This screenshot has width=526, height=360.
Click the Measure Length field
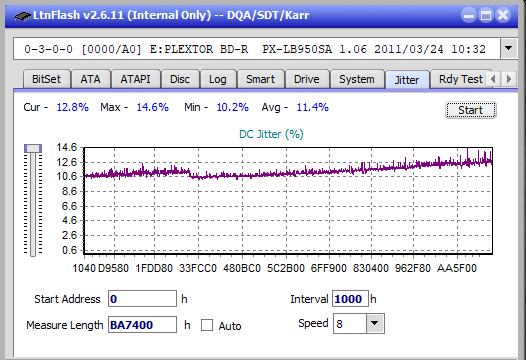142,324
